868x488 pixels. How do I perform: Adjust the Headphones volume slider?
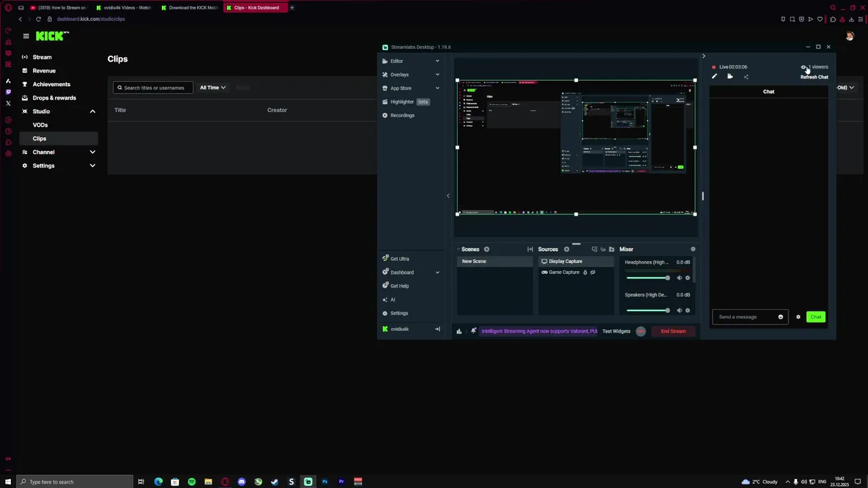(x=648, y=278)
